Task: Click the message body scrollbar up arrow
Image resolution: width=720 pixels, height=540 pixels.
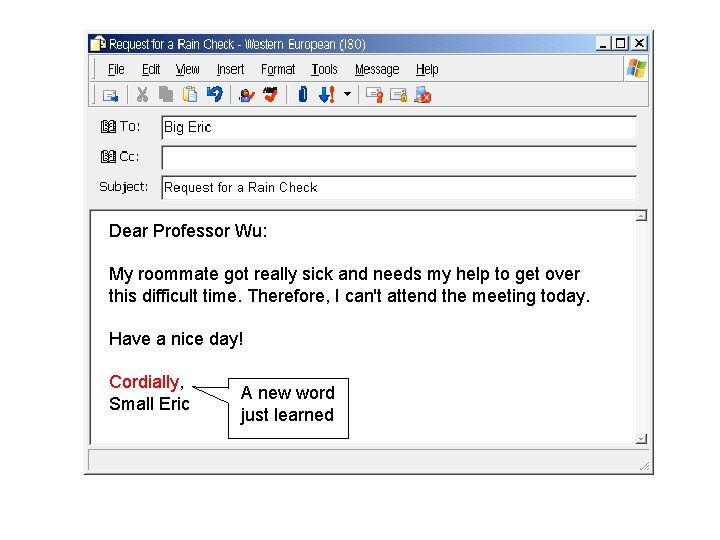Action: pos(641,216)
